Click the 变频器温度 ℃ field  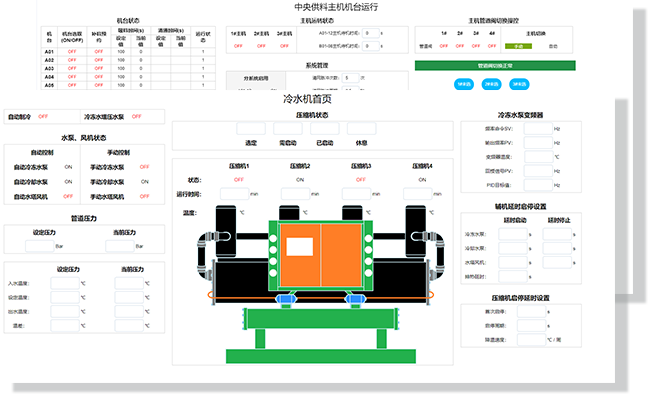pyautogui.click(x=538, y=157)
